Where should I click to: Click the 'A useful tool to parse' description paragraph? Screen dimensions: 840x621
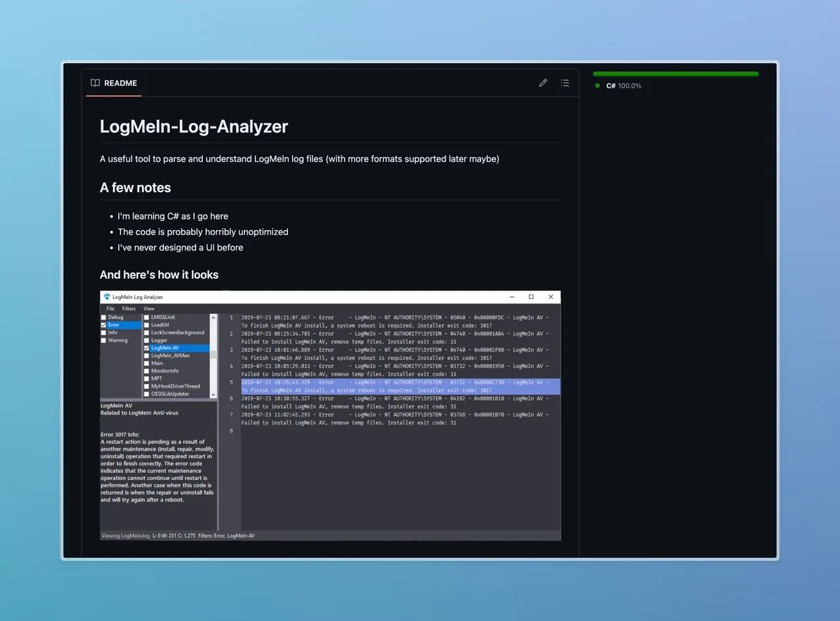point(299,159)
